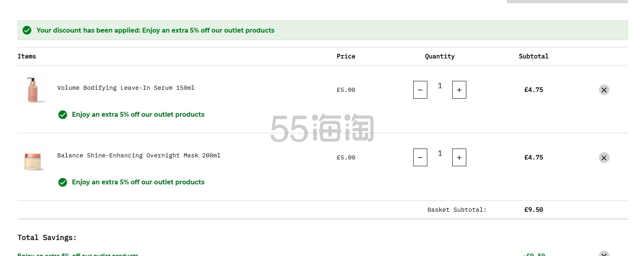
Task: Click quantity value field for the Serum
Action: (x=440, y=86)
